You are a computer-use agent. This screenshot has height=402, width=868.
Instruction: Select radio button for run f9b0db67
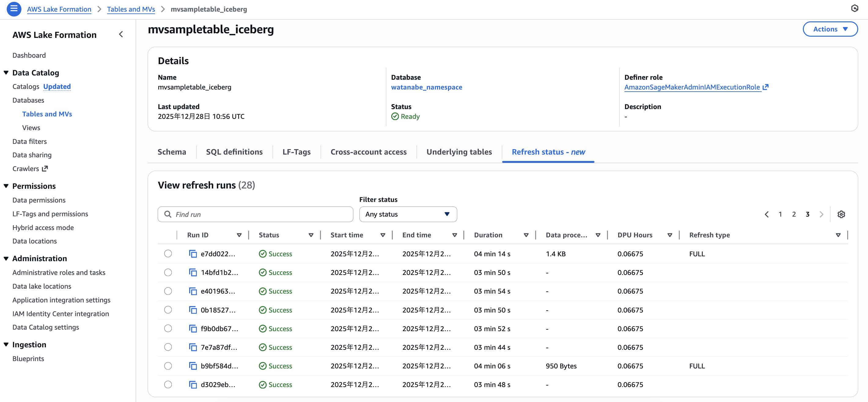point(168,328)
